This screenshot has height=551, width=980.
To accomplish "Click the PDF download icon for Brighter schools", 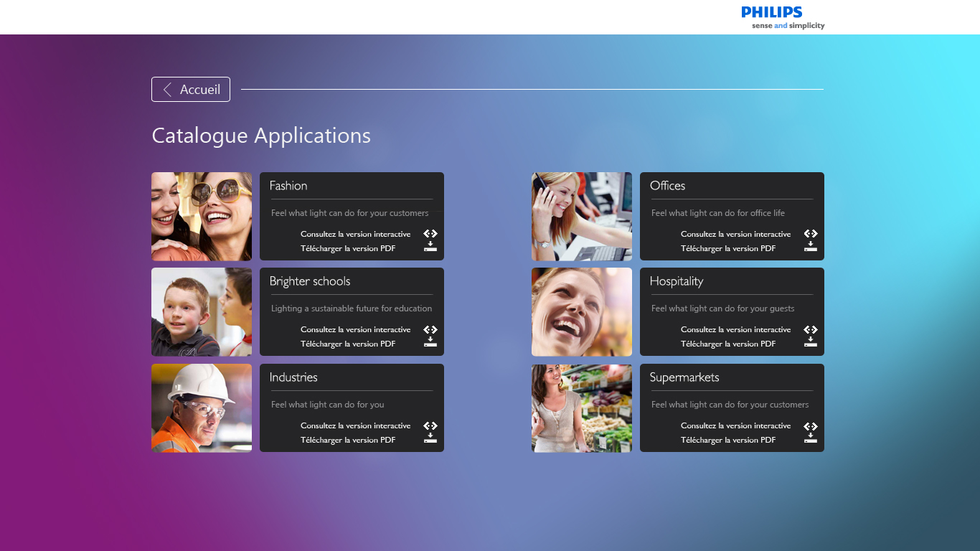I will [x=430, y=342].
